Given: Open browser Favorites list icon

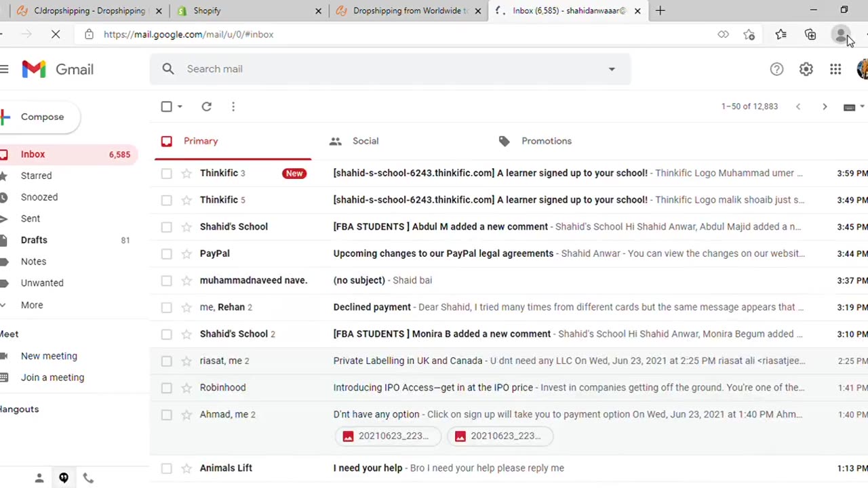Looking at the screenshot, I should coord(781,35).
